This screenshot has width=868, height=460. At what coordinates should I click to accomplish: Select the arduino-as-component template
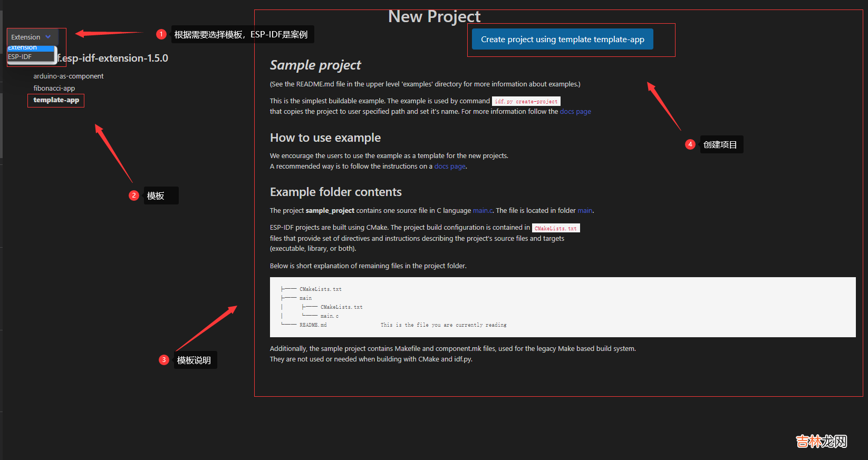[x=69, y=76]
